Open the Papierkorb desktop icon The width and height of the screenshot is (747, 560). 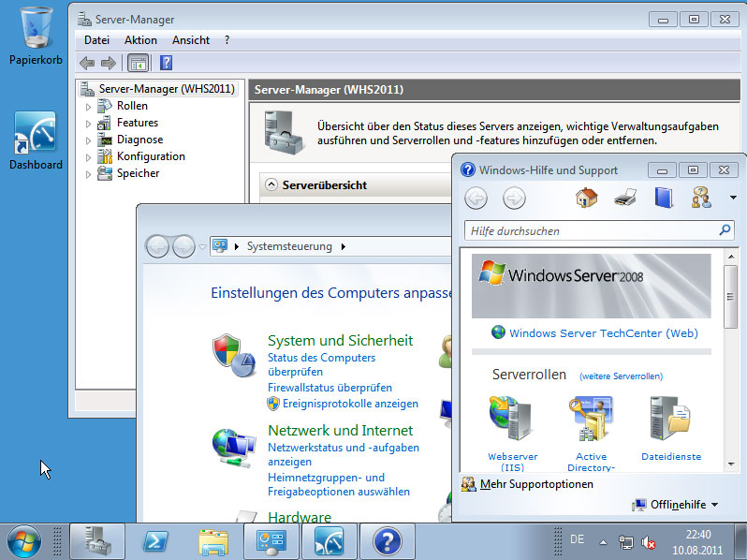(36, 36)
